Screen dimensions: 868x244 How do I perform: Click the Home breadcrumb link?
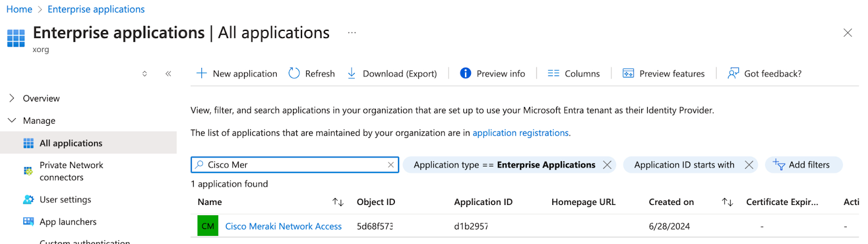click(19, 9)
